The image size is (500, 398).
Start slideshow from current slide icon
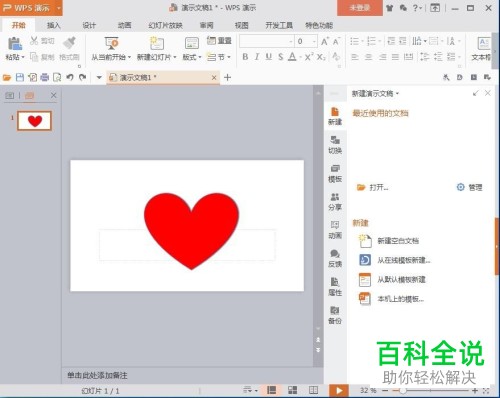coord(111,43)
